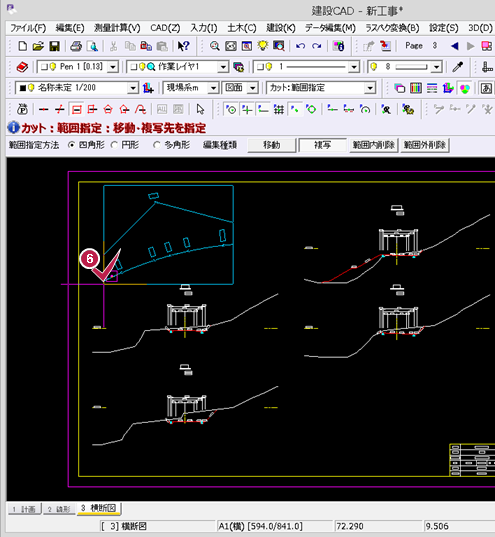This screenshot has height=537, width=495.
Task: Click the 範囲内削除 button
Action: tap(373, 145)
